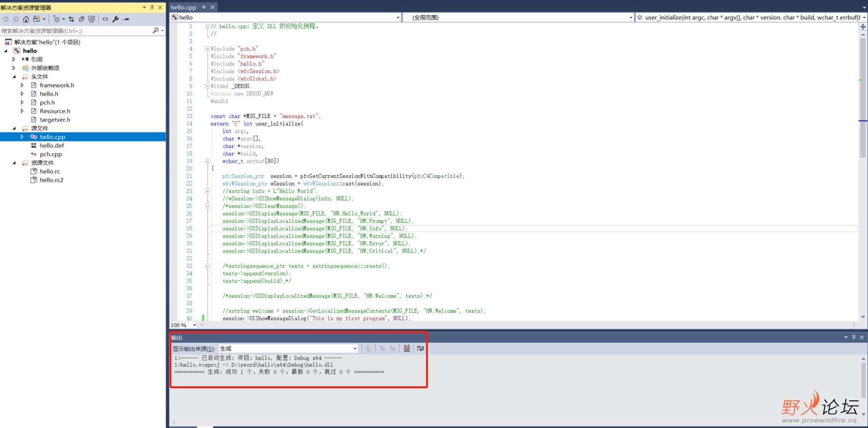868x428 pixels.
Task: Switch to the hello.cpp editor tab
Action: [x=184, y=7]
